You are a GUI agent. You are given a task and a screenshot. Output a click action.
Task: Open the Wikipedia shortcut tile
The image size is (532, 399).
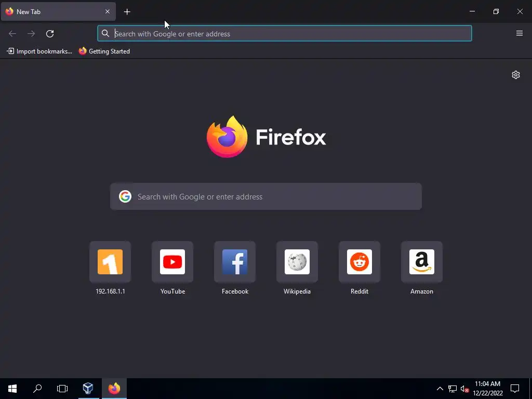click(297, 262)
